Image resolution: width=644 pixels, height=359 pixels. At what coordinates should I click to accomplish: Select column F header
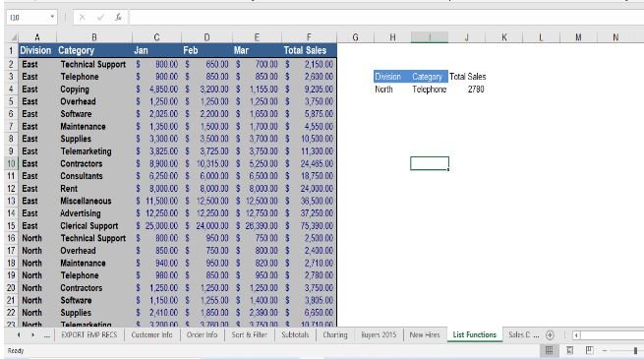click(309, 37)
